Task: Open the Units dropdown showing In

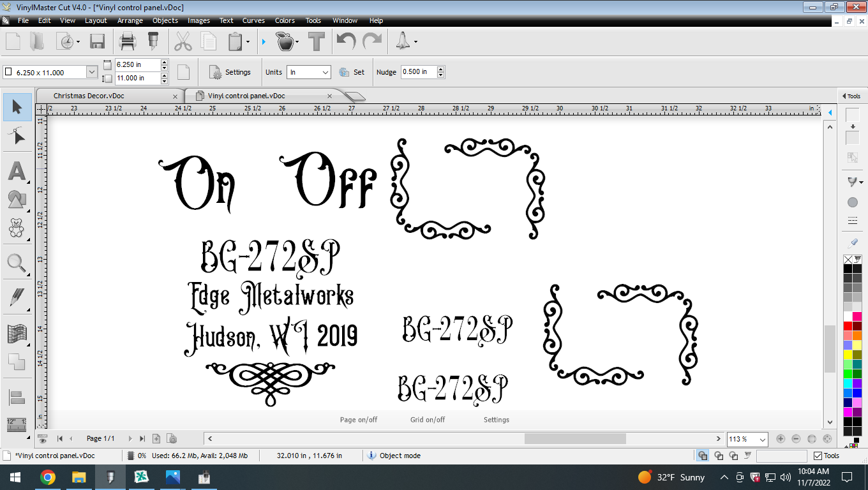Action: [x=309, y=72]
